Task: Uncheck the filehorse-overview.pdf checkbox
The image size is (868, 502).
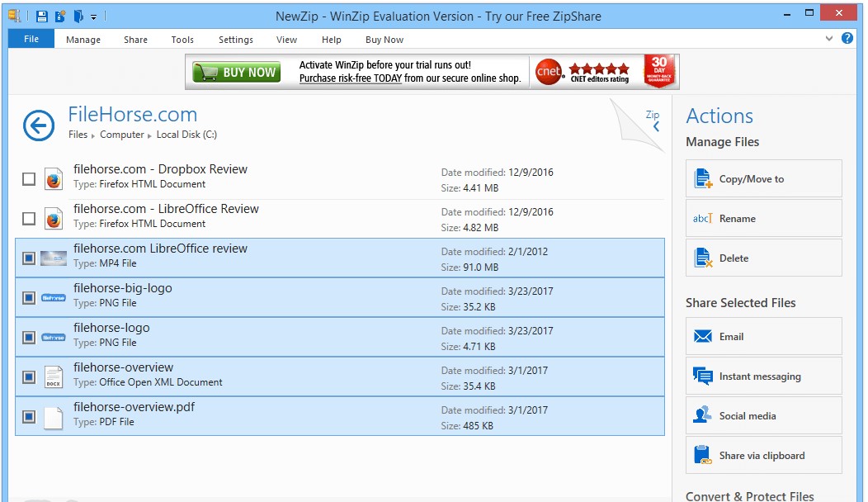Action: [x=29, y=417]
